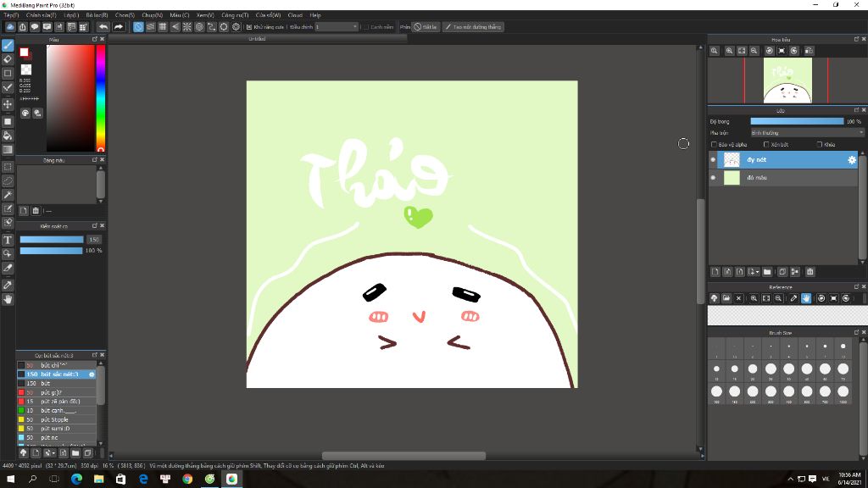Activate the Reference panel eyedropper
Image resolution: width=868 pixels, height=488 pixels.
[793, 298]
